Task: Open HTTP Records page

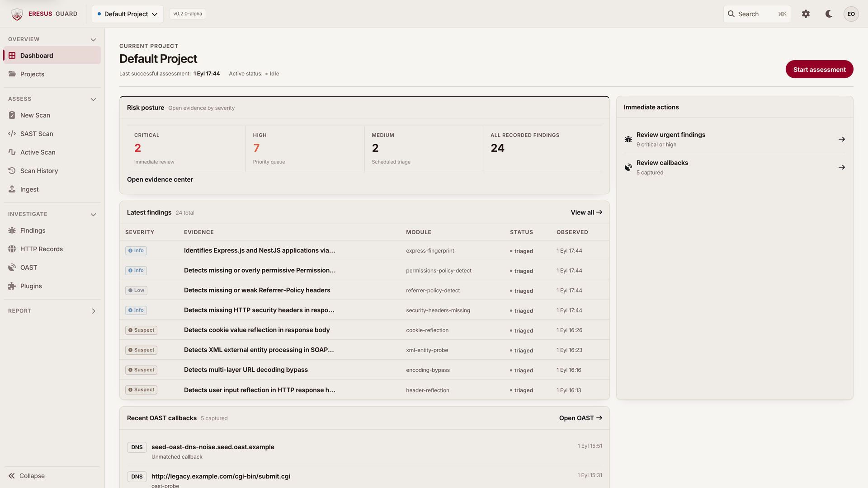Action: pyautogui.click(x=52, y=249)
